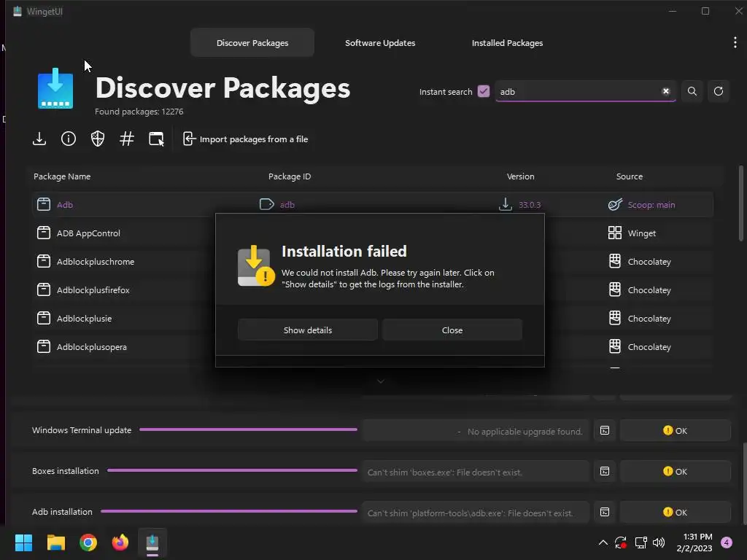This screenshot has height=560, width=747.
Task: Click the Scoop: main source label
Action: tap(651, 205)
